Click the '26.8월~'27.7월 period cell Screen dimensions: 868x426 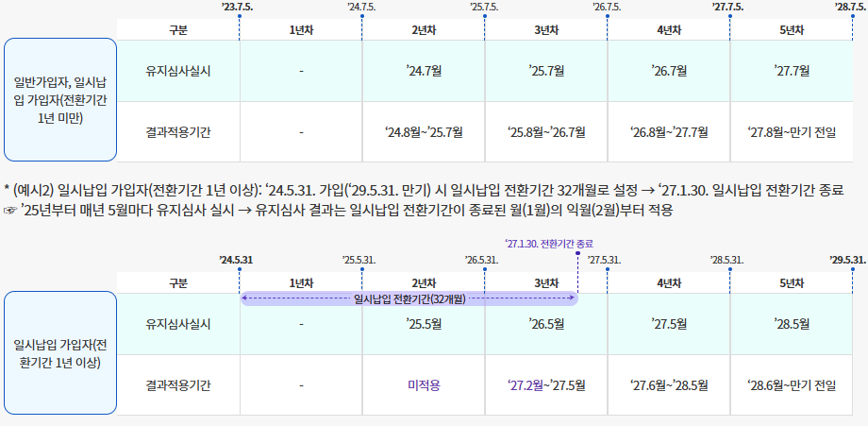tap(669, 132)
